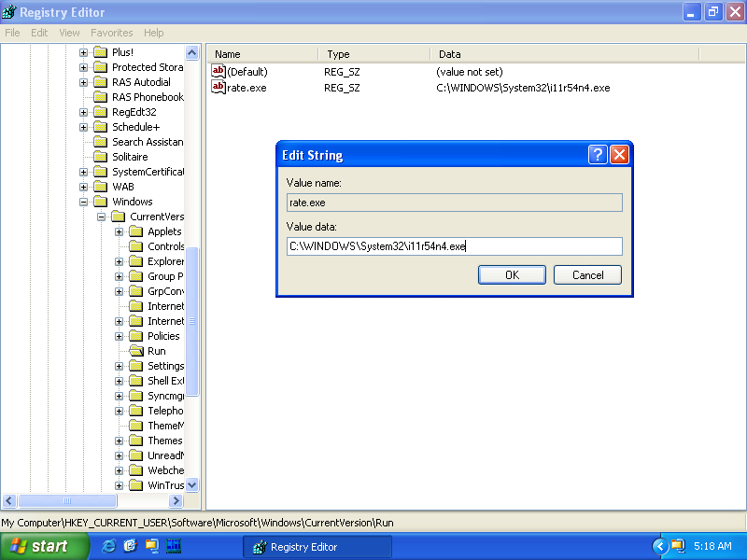Expand hidden tray icons with the arrow
This screenshot has height=560, width=747.
click(x=660, y=546)
